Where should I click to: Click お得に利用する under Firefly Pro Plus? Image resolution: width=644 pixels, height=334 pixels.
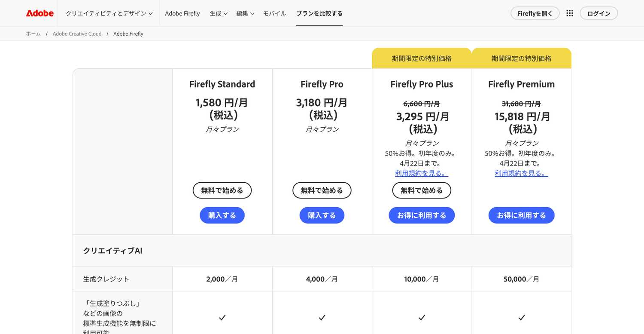coord(422,215)
